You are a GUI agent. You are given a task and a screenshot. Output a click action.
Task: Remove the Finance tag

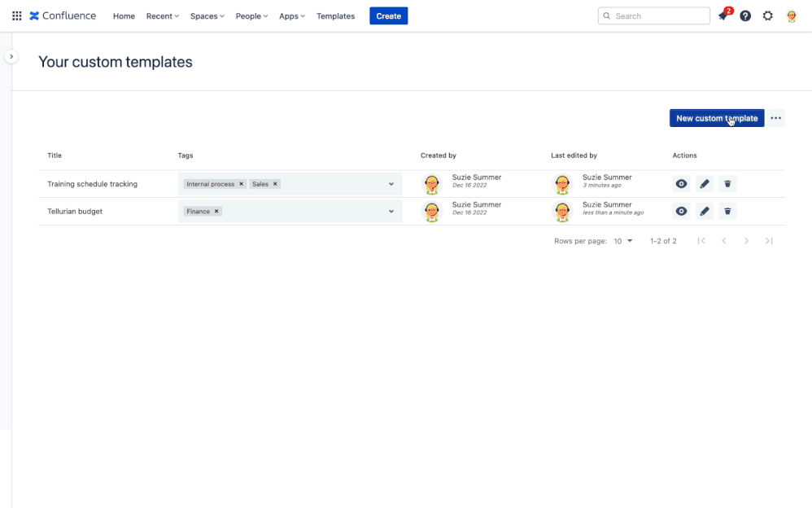(x=215, y=211)
